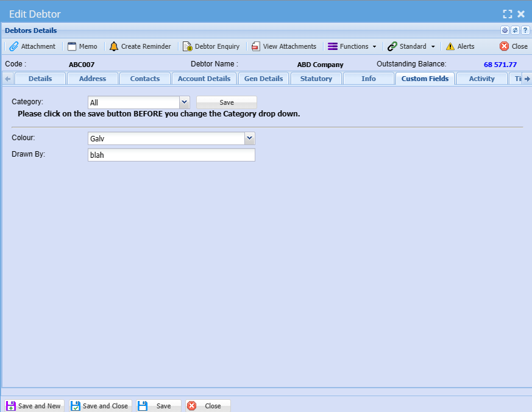This screenshot has width=532, height=412.
Task: Open the Colour dropdown arrow
Action: coord(249,138)
